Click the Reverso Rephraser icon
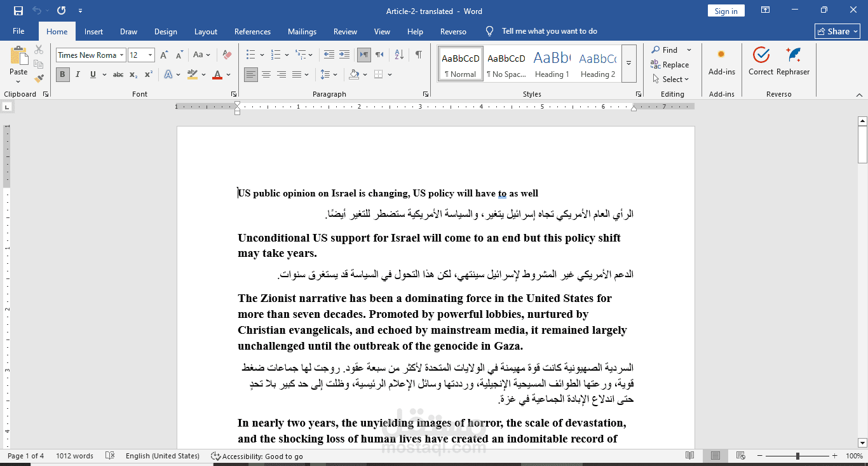 [793, 61]
